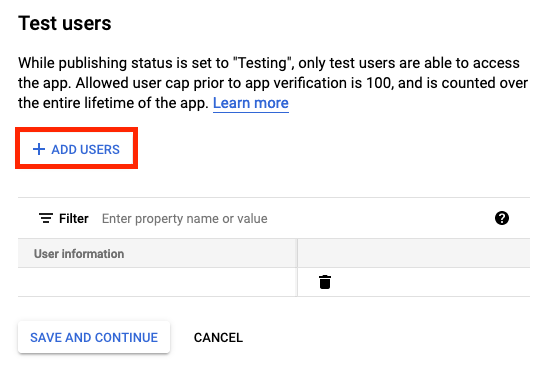Delete test user with trash icon

325,282
